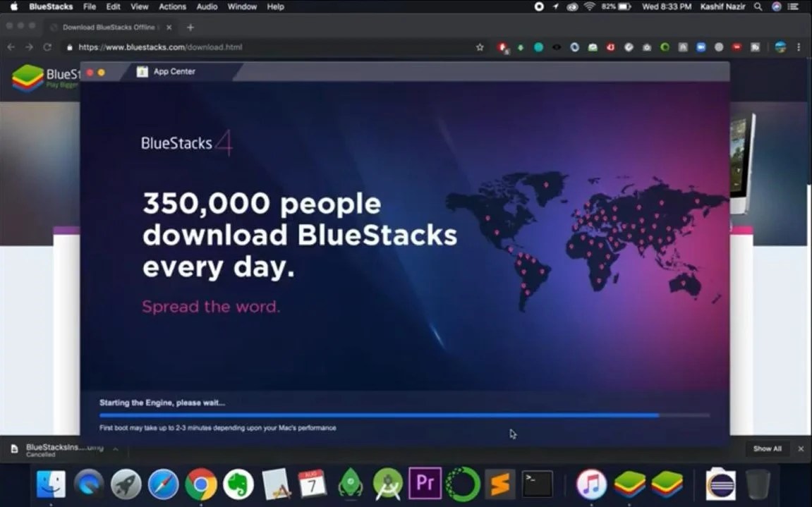The height and width of the screenshot is (507, 812).
Task: Open the View menu
Action: click(x=139, y=7)
